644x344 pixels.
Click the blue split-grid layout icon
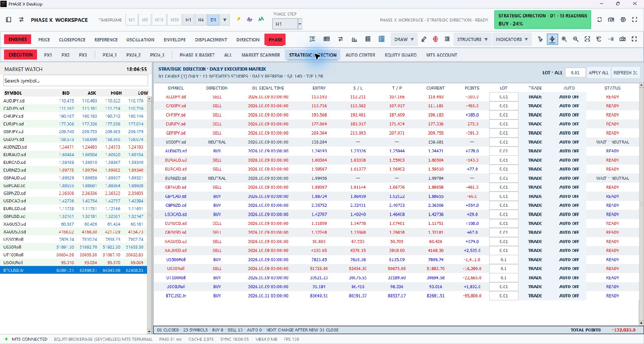381,39
